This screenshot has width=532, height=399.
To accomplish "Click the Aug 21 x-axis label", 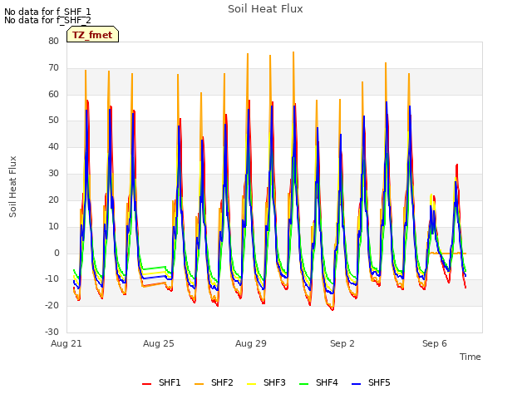I will click(x=66, y=343).
